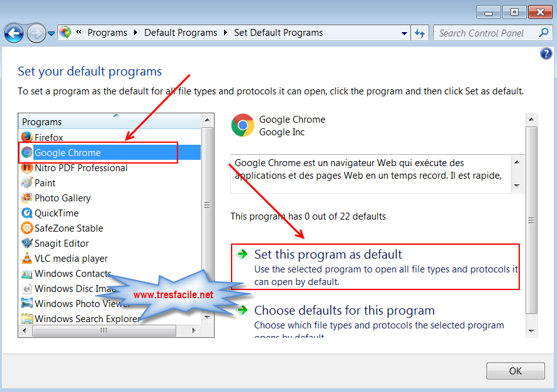
Task: Click the QuickTime icon
Action: (x=26, y=213)
